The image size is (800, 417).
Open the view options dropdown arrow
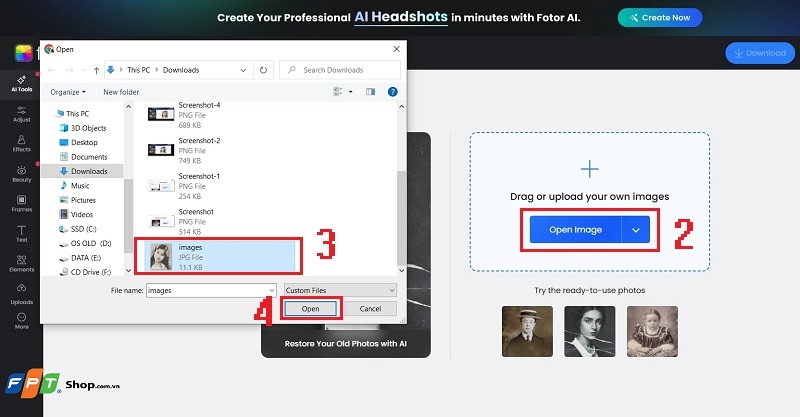click(x=351, y=92)
